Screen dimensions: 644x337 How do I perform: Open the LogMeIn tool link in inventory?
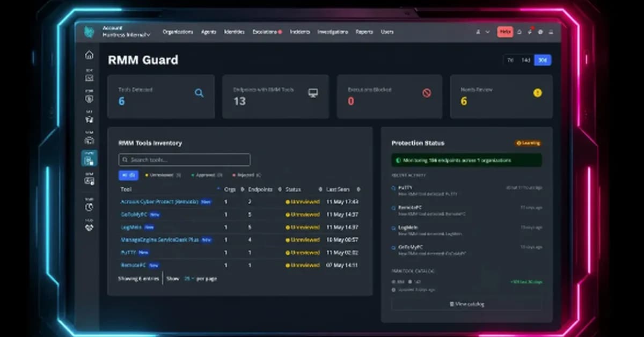[x=131, y=227]
